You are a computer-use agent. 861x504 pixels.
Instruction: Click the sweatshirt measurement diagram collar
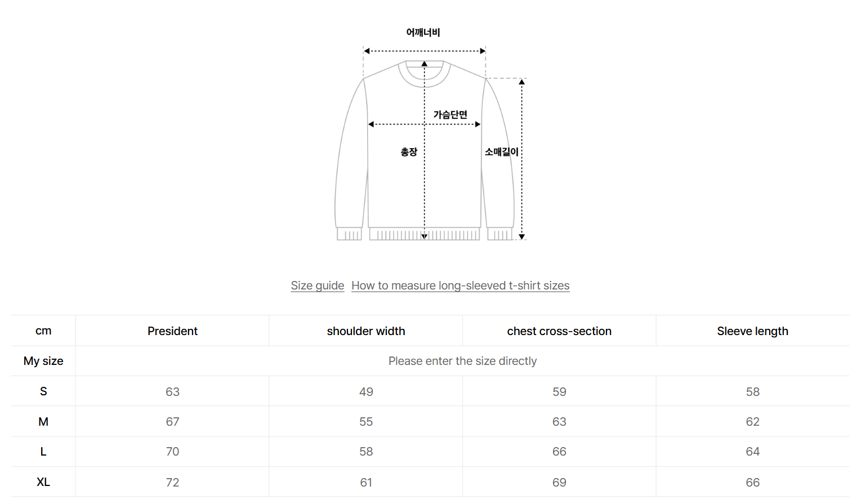424,75
